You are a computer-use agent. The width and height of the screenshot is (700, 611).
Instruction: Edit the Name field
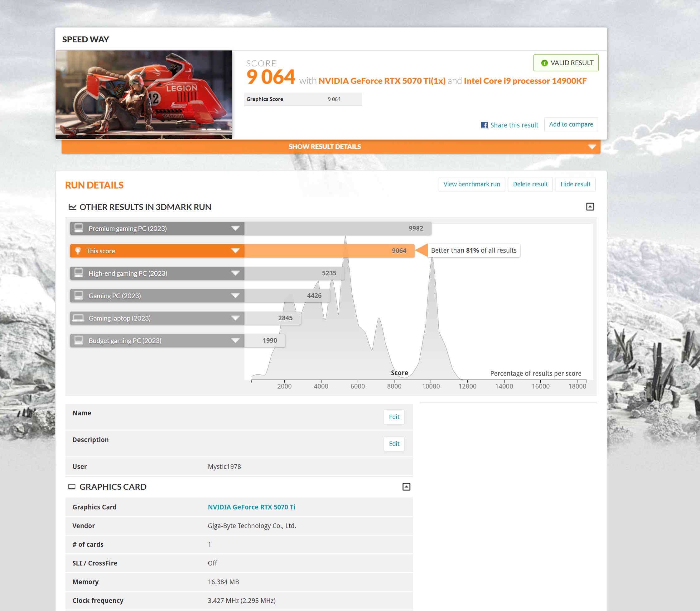[394, 417]
